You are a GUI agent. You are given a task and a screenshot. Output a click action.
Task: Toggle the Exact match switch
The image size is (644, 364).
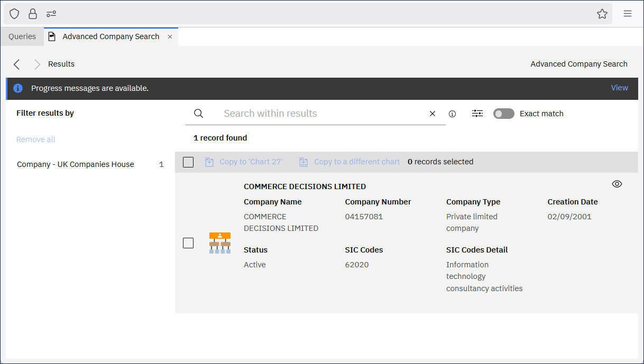(504, 114)
